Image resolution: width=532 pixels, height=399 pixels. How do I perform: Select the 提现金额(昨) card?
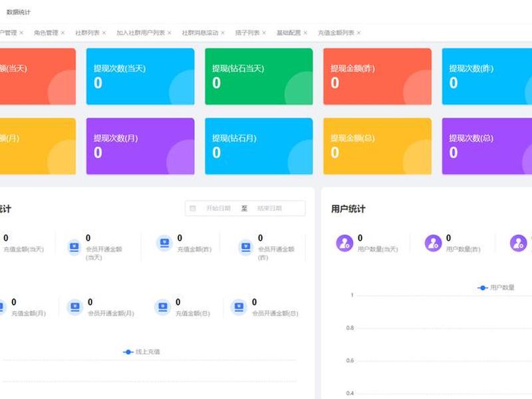377,76
